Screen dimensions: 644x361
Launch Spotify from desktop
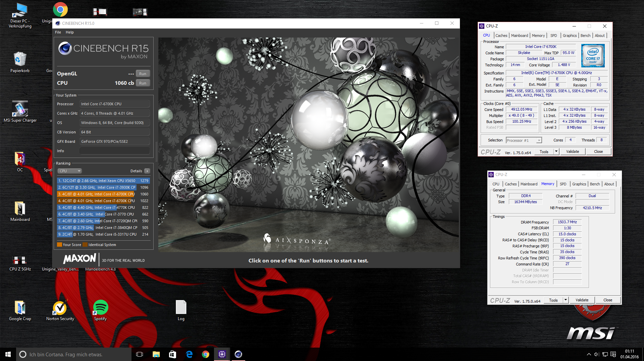click(x=100, y=310)
